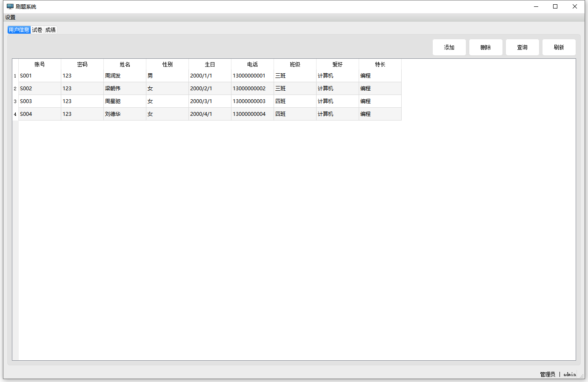588x382 pixels.
Task: Select class cell 三班 in S001 row
Action: point(295,76)
